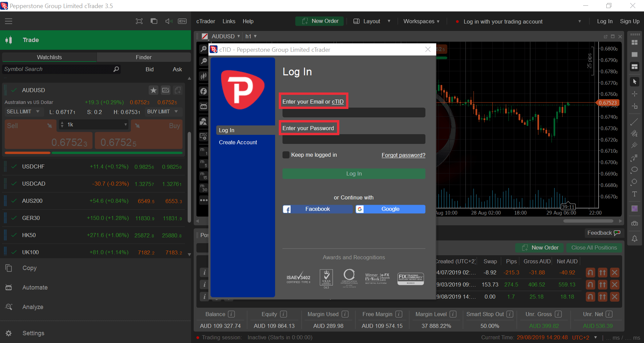
Task: Select the cursor pointer tool
Action: (x=635, y=82)
